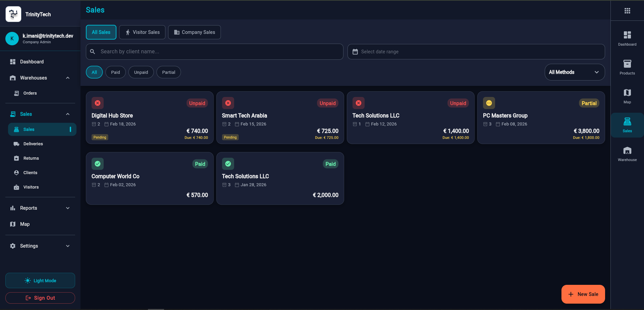Click the calendar icon in date range field

355,52
